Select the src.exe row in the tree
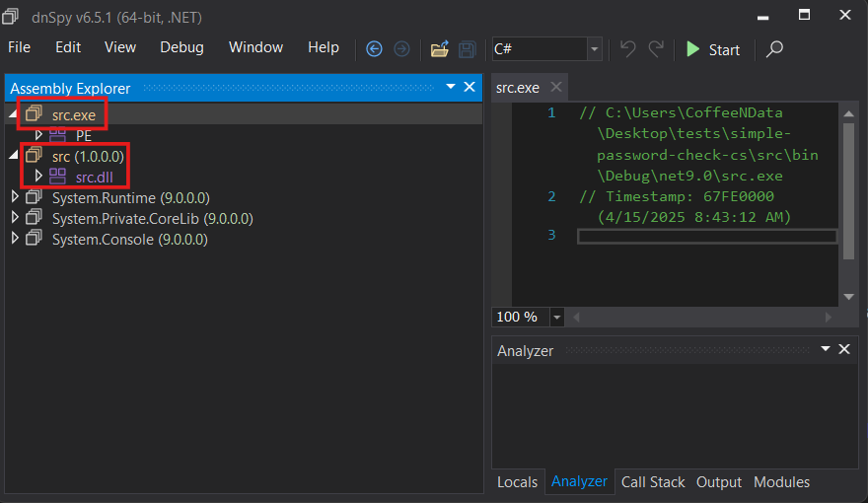Image resolution: width=868 pixels, height=503 pixels. pos(244,114)
